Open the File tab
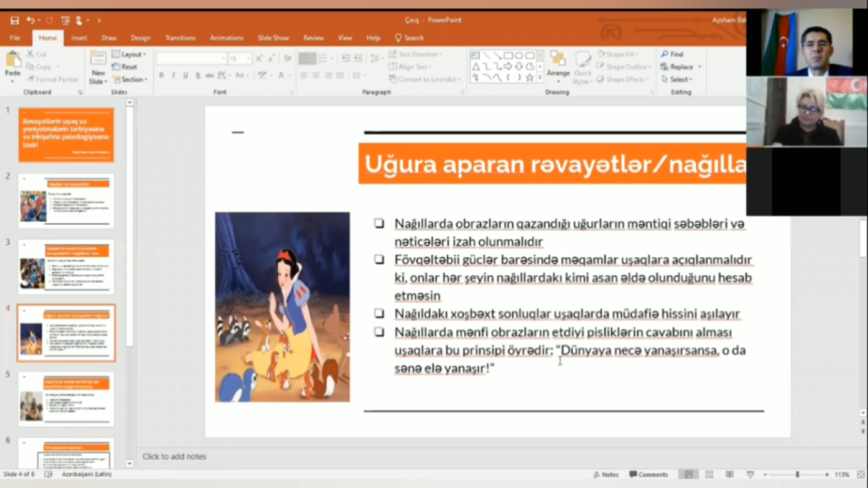The image size is (868, 488). click(x=15, y=38)
